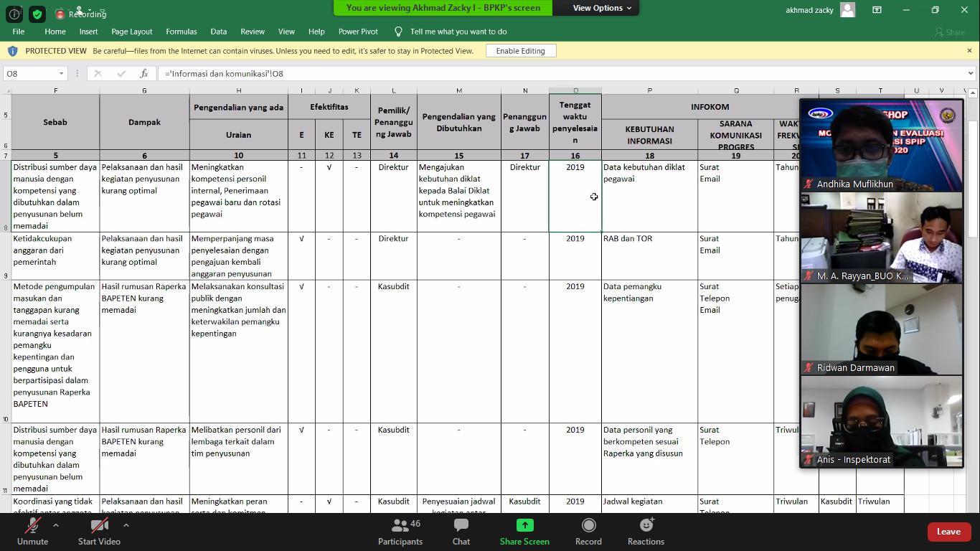Click cell 'Ketidakcukupan anggaran dari pemerintah'
Screen dimensions: 980x551
coord(55,256)
